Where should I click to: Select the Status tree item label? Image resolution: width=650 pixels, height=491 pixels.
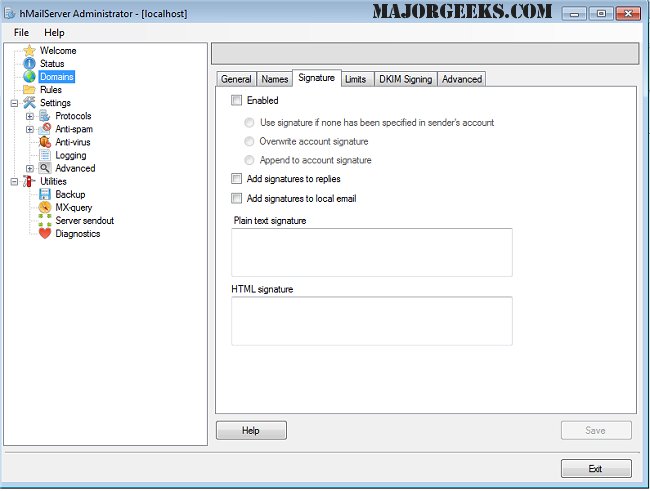52,63
